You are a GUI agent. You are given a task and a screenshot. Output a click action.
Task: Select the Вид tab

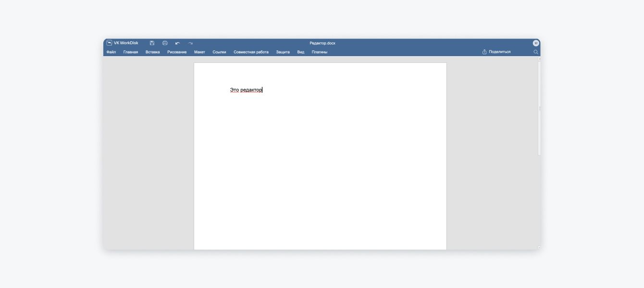300,52
